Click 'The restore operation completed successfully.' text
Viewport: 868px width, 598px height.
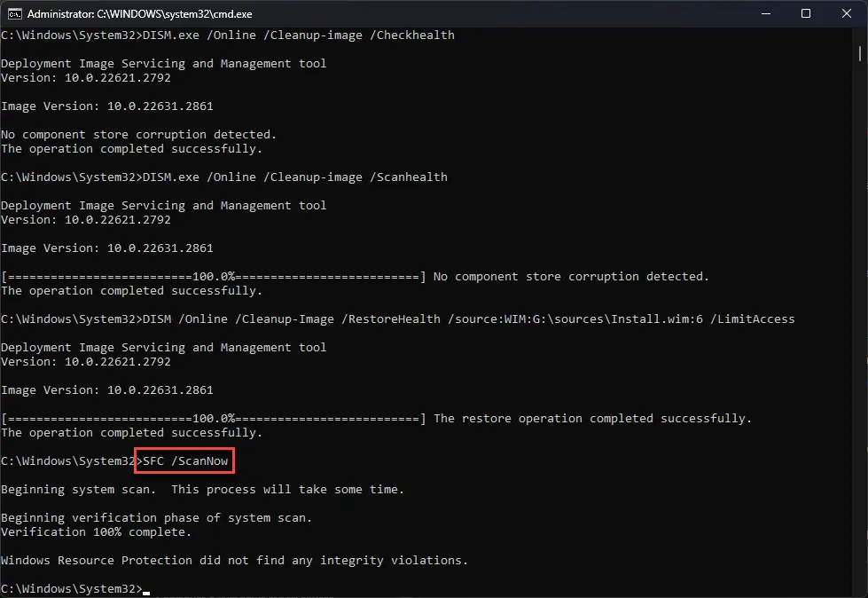point(593,418)
